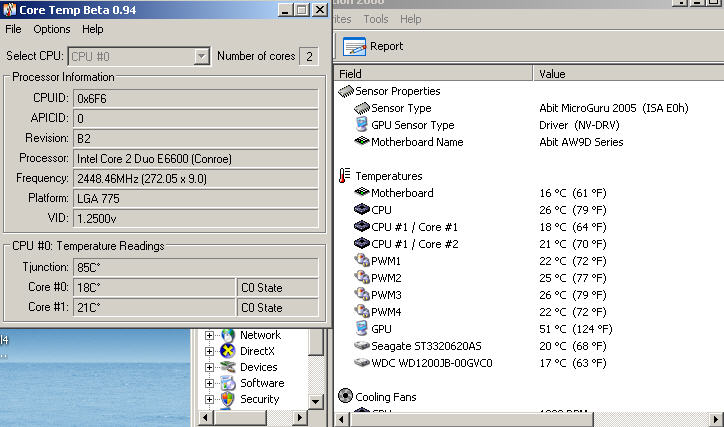This screenshot has width=724, height=427.
Task: Click the Network tree icon
Action: (x=228, y=335)
